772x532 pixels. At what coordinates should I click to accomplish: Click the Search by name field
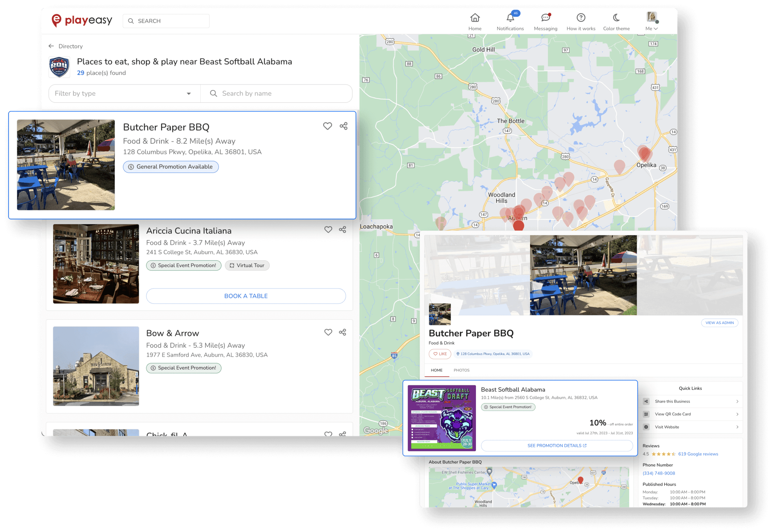(276, 93)
